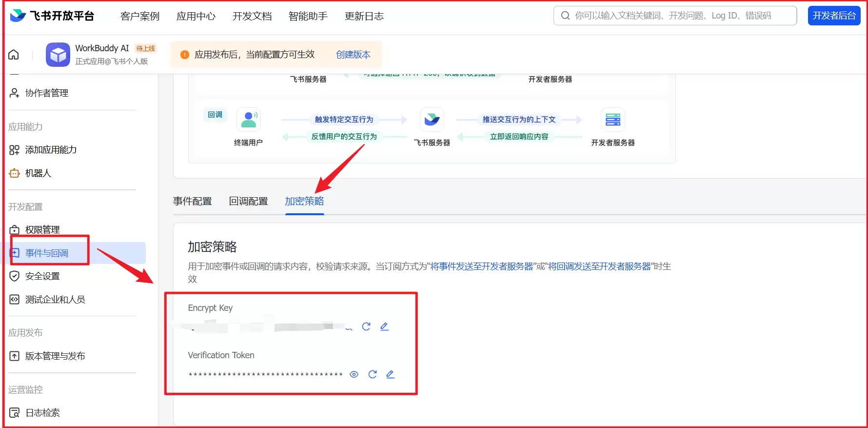868x428 pixels.
Task: Open link 将事件发送至开发者服务器
Action: point(482,266)
